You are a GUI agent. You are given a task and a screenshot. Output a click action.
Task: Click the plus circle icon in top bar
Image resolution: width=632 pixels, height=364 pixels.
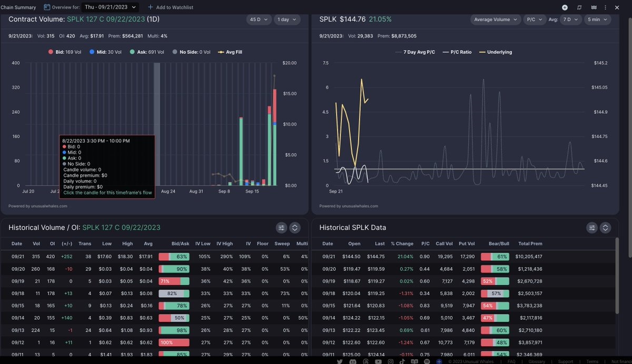pos(565,7)
